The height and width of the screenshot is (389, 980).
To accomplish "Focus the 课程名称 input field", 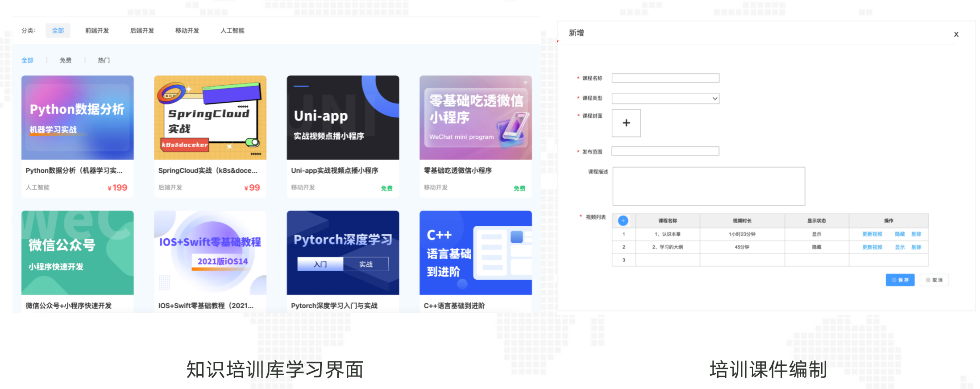I will pyautogui.click(x=665, y=78).
